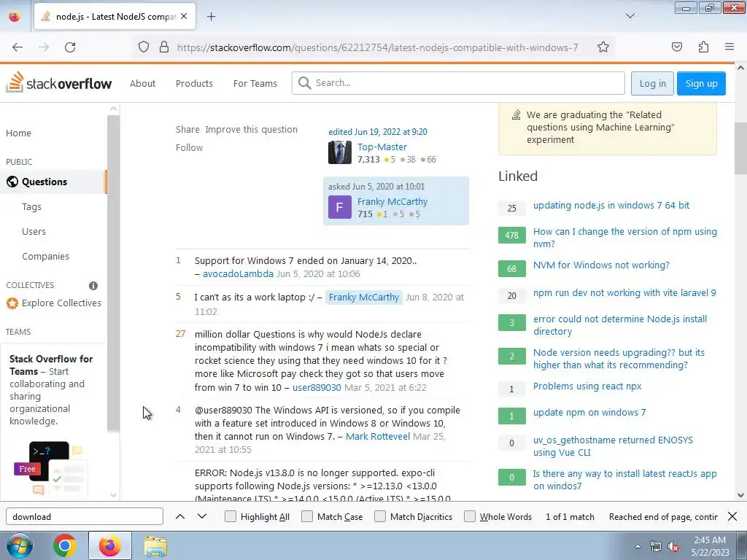747x560 pixels.
Task: Open 'update npm on windows 7' link
Action: 589,413
